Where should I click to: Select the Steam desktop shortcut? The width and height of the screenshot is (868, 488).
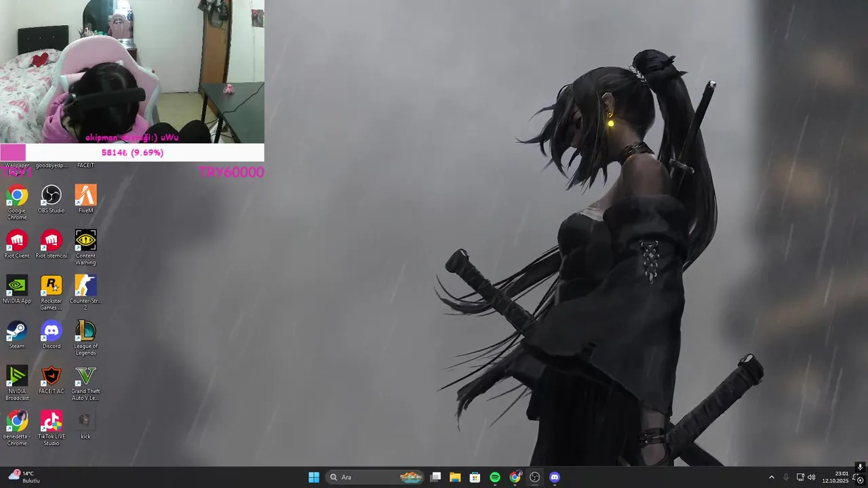(x=17, y=335)
